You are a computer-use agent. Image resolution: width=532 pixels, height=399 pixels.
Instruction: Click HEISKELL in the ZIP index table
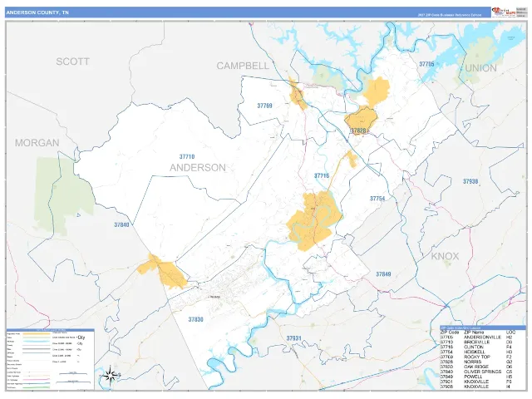[475, 352]
